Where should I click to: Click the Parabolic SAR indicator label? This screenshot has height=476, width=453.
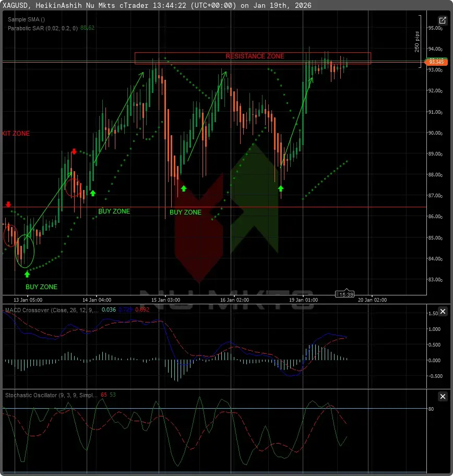point(42,28)
